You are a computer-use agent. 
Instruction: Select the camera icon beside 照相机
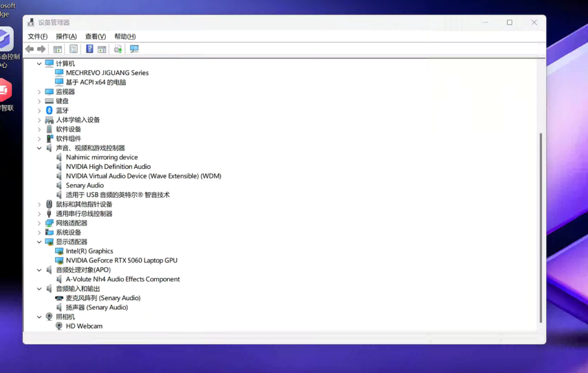point(49,316)
